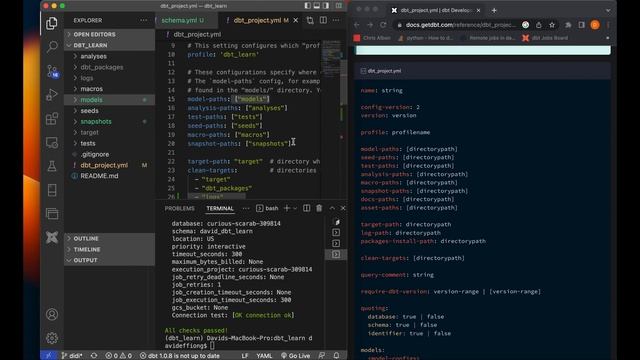This screenshot has width=640, height=360.
Task: Open new browser tab
Action: [494, 10]
